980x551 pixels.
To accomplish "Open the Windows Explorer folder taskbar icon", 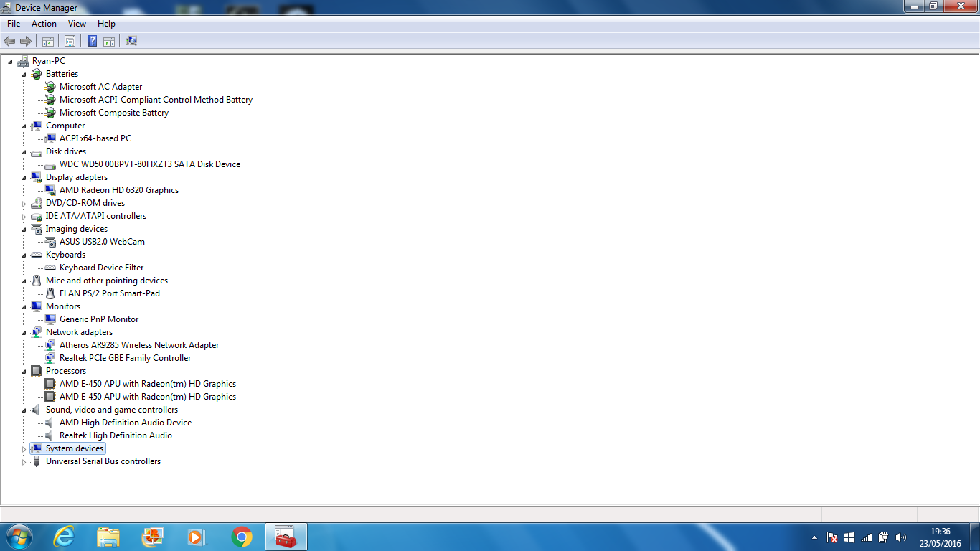I will point(108,537).
